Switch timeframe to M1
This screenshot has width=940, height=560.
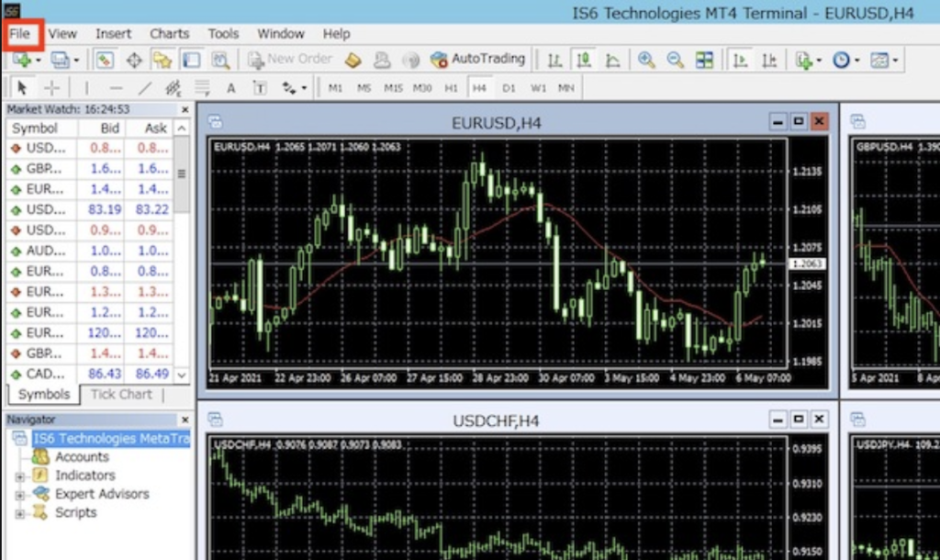tap(335, 88)
